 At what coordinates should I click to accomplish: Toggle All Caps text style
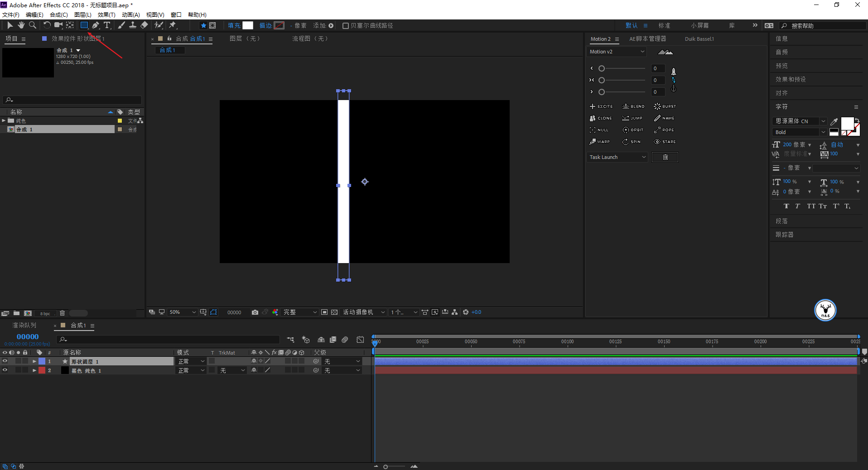811,206
